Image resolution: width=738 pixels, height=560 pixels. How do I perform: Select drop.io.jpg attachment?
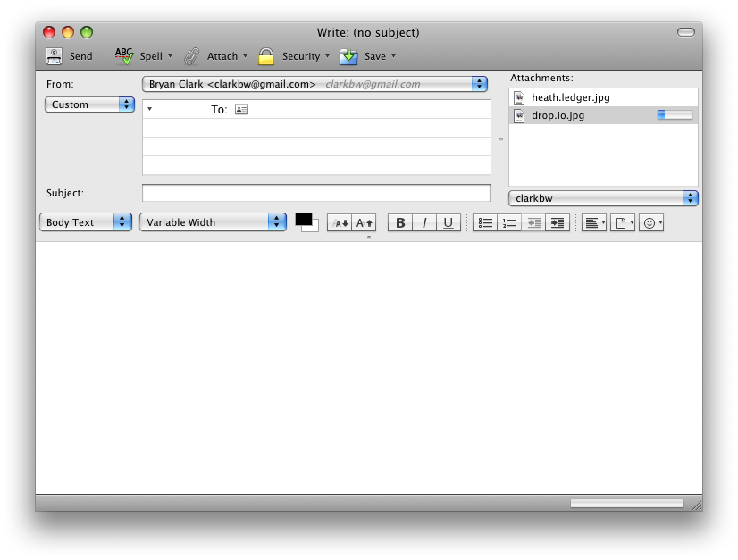point(603,115)
